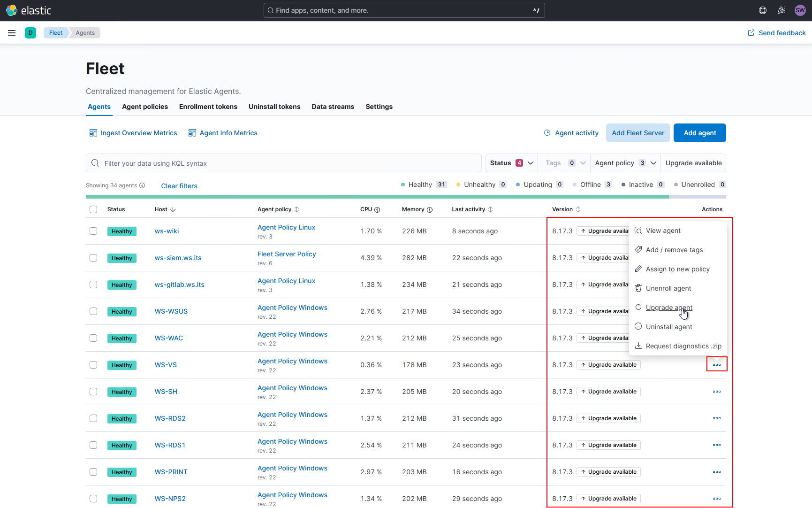Click Upgrade available badge for WS-PRINT
Viewport: 812px width, 508px height.
(608, 472)
